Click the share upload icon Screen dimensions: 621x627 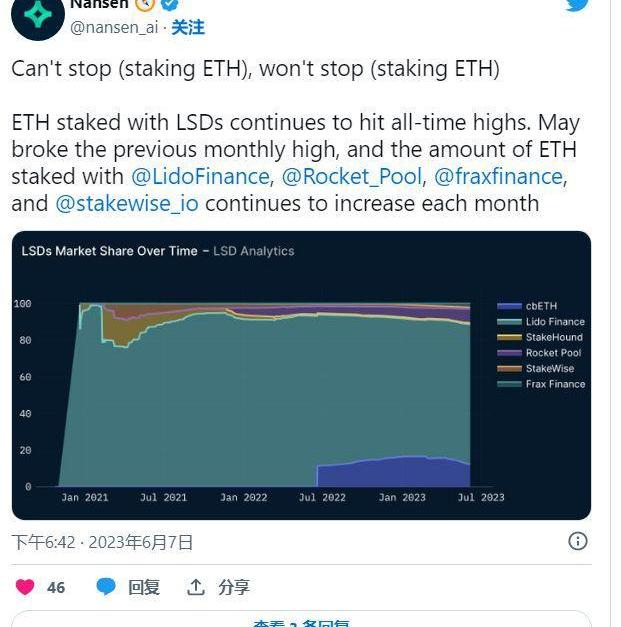click(x=196, y=587)
